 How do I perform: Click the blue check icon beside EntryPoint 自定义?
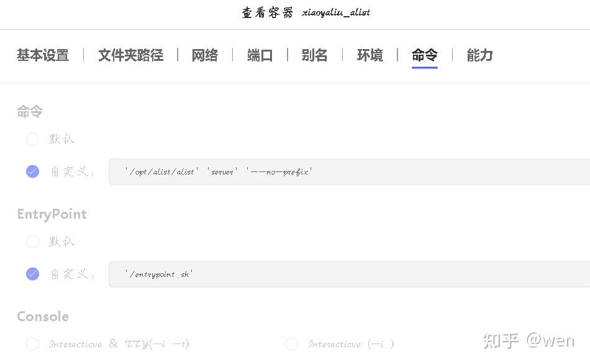(32, 274)
